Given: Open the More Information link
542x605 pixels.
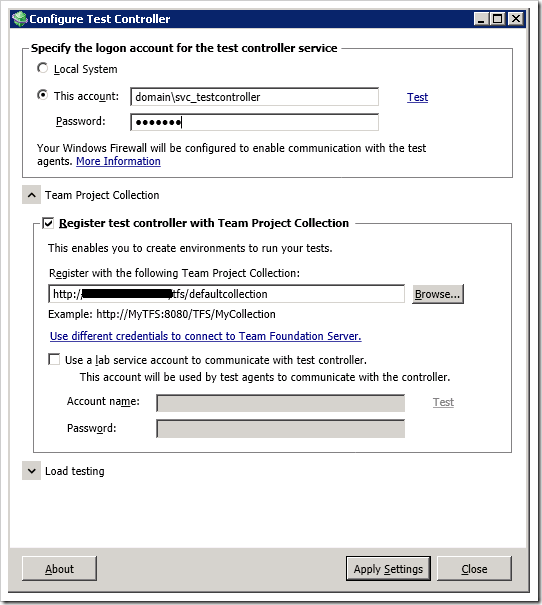Looking at the screenshot, I should tap(118, 161).
